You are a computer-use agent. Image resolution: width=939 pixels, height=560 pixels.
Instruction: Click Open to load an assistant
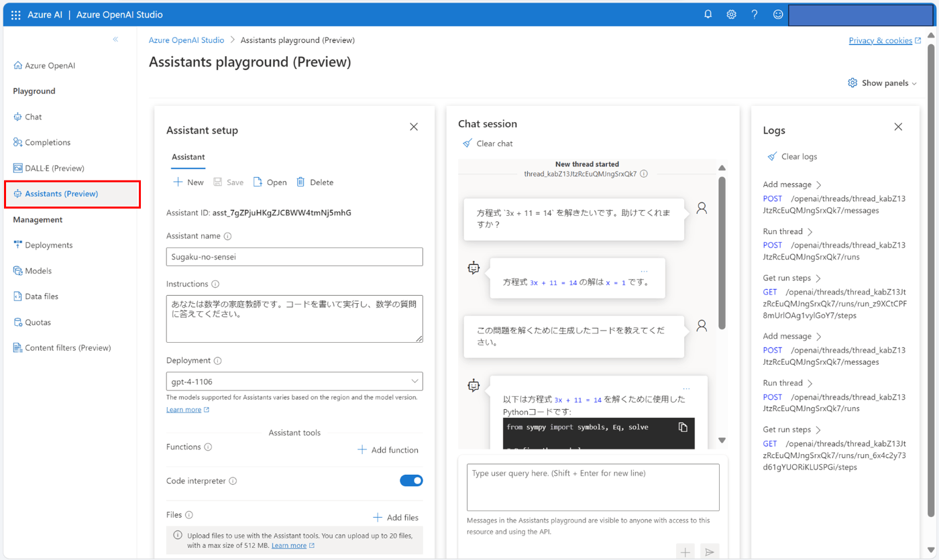pyautogui.click(x=270, y=182)
